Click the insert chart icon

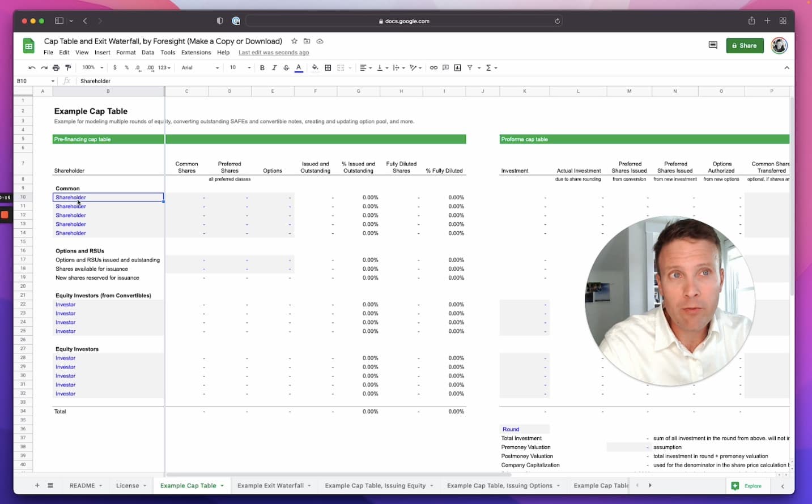457,67
